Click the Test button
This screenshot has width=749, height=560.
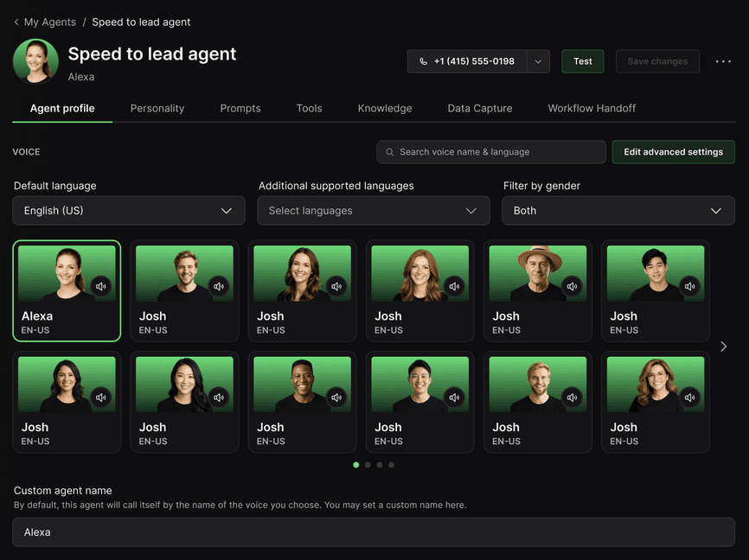[x=583, y=61]
